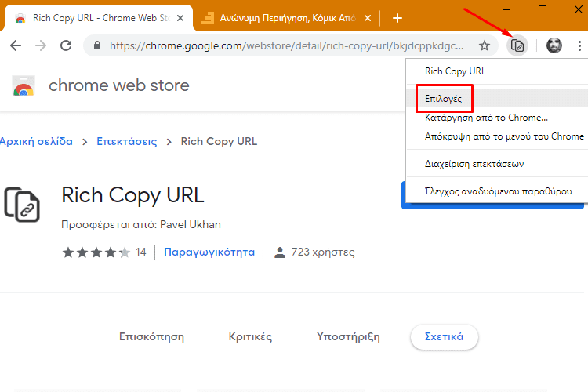The height and width of the screenshot is (392, 588).
Task: Open the Chrome profile avatar
Action: (x=554, y=45)
